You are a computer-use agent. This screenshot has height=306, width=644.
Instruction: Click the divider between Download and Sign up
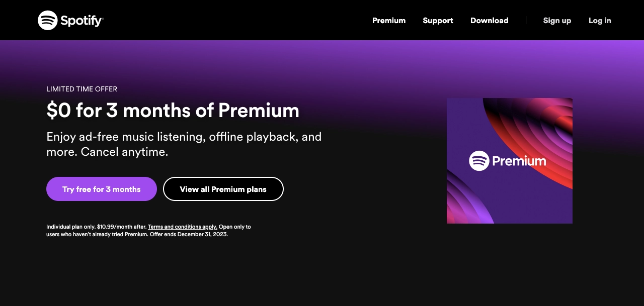click(525, 20)
